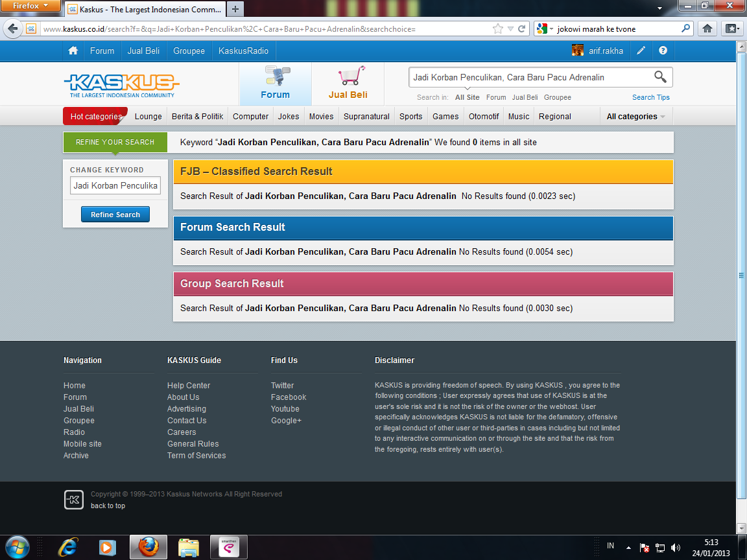Viewport: 747px width, 560px height.
Task: Open the General Rules footer link
Action: click(x=193, y=444)
